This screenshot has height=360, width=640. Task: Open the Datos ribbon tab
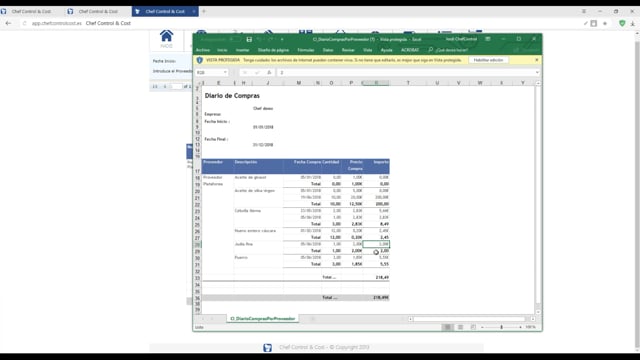328,50
